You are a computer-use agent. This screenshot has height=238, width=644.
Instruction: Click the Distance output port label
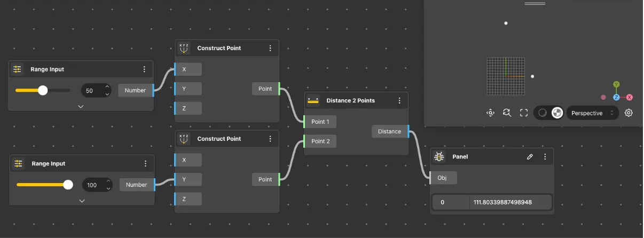point(389,131)
